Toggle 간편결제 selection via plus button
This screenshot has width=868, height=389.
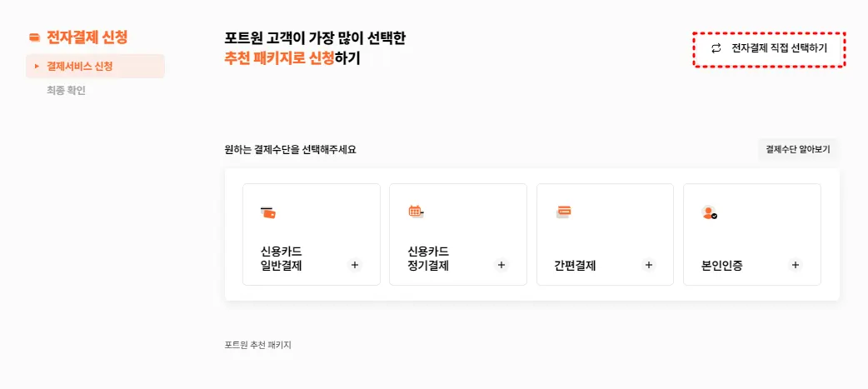point(649,265)
